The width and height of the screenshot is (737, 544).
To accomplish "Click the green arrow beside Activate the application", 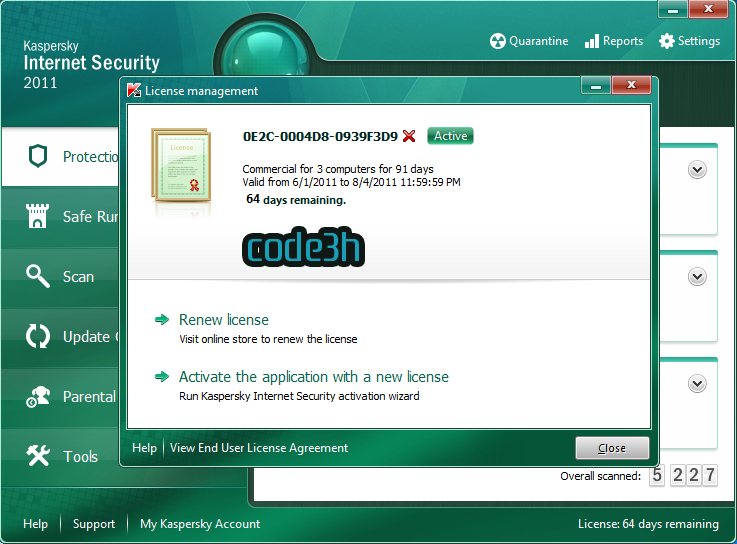I will (x=162, y=377).
